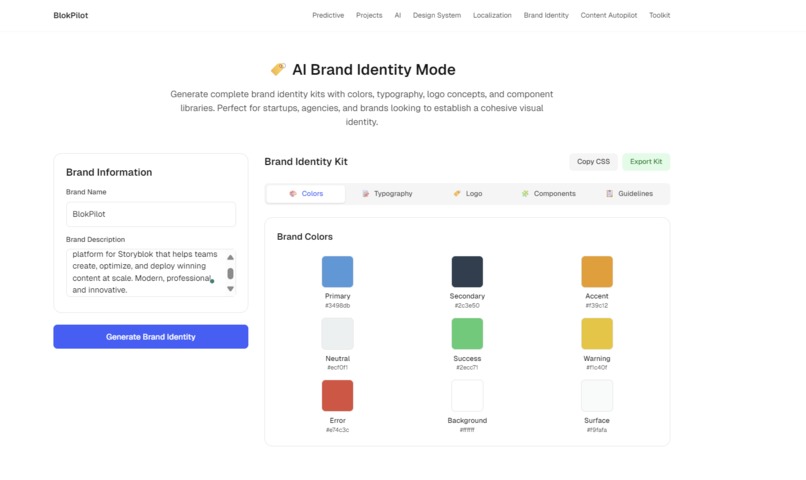Select the Primary blue color swatch

pyautogui.click(x=337, y=271)
